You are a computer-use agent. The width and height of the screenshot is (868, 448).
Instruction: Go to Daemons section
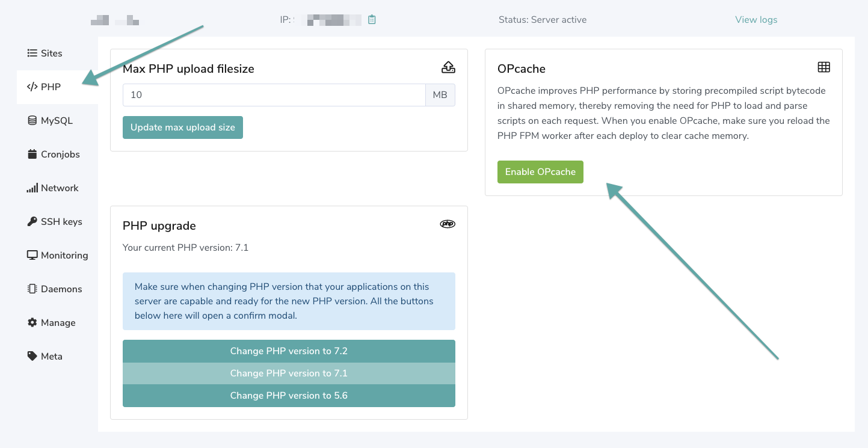[55, 289]
